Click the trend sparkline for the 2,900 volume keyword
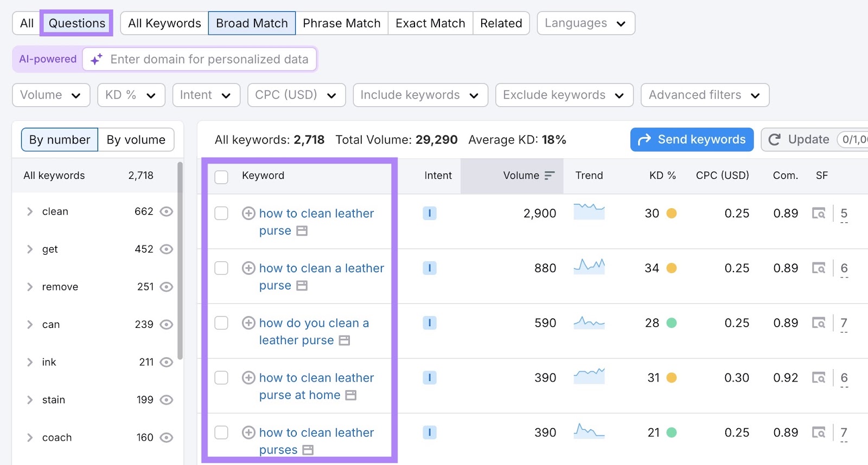The height and width of the screenshot is (465, 868). click(589, 211)
